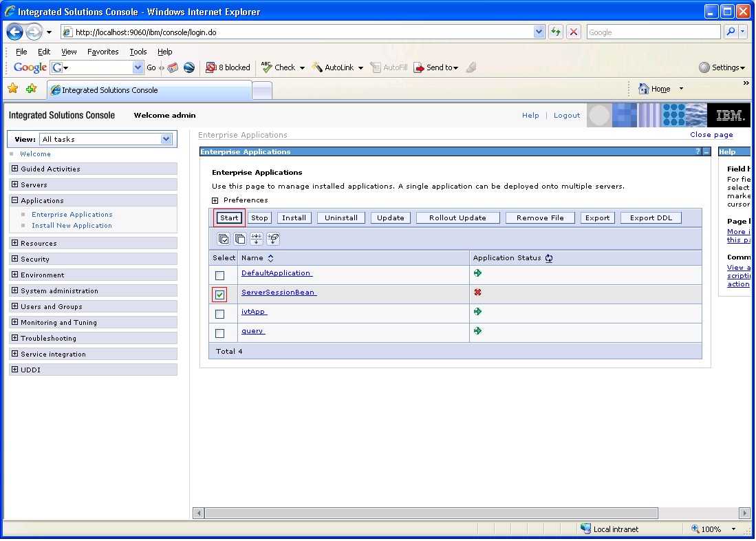Click the Logout link

pos(567,116)
